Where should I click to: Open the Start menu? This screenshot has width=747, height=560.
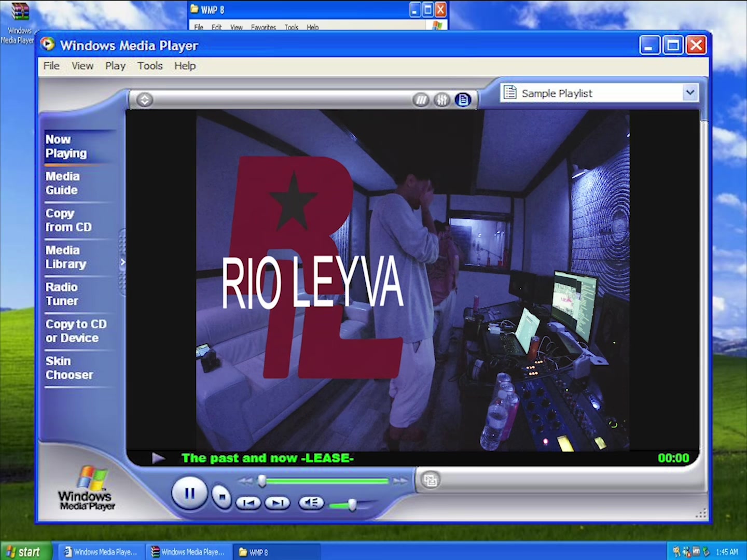[x=26, y=552]
